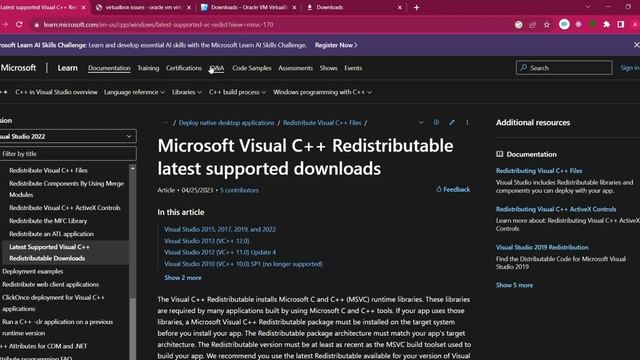Image resolution: width=640 pixels, height=360 pixels.
Task: Expand Show 5 more resources
Action: tap(514, 285)
